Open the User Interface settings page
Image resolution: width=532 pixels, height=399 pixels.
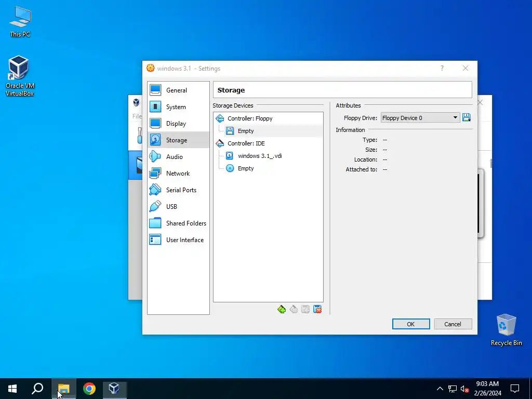pos(178,240)
